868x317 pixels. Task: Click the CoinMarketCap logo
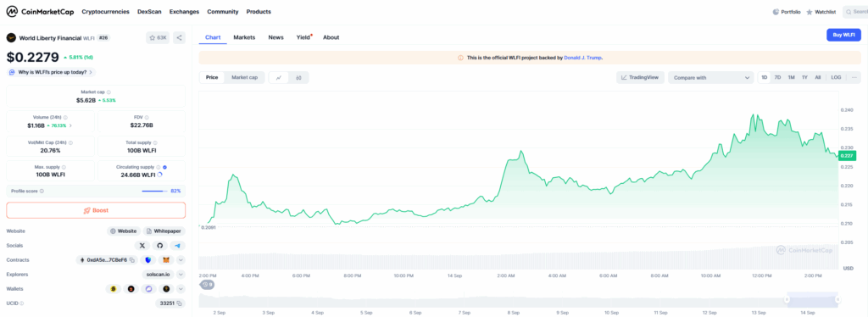click(x=40, y=11)
